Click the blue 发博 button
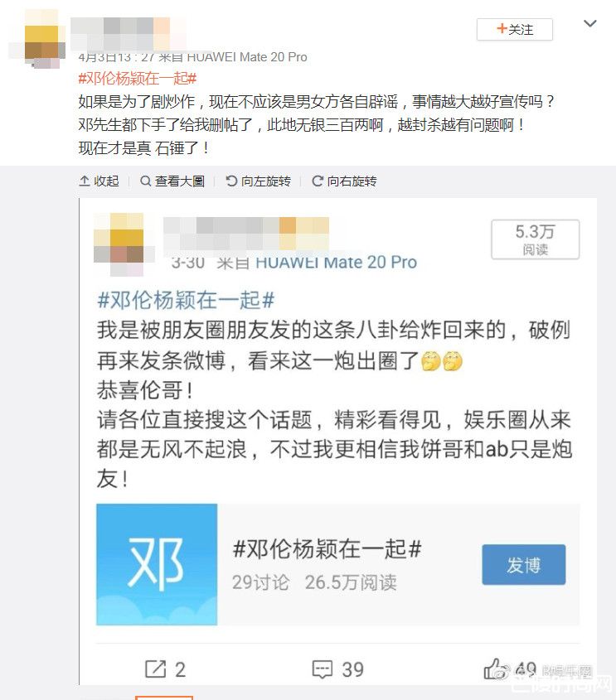616x700 pixels. click(523, 565)
